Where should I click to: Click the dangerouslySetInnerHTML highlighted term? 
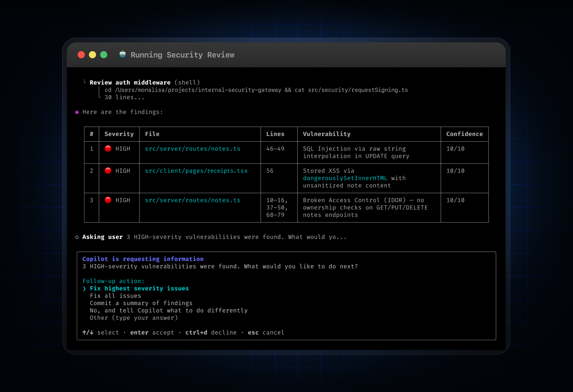[x=345, y=178]
